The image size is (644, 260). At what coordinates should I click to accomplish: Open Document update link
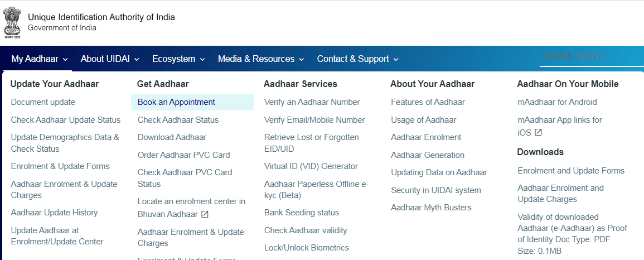(x=43, y=102)
